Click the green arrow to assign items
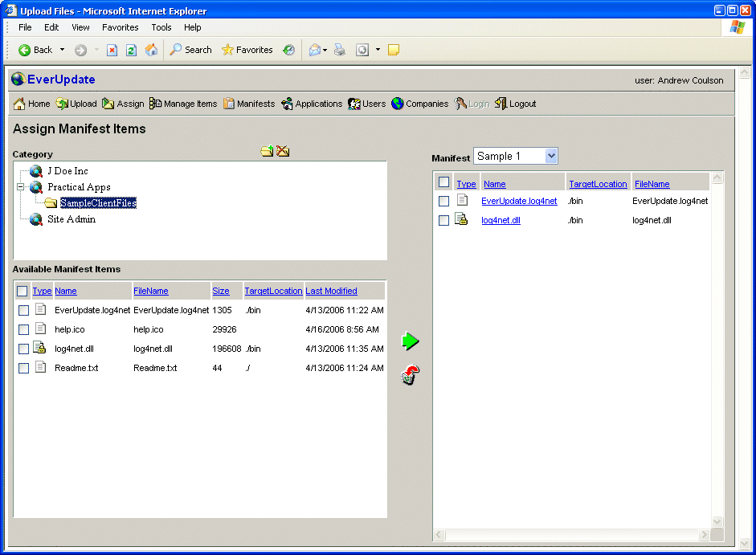Image resolution: width=756 pixels, height=555 pixels. (x=410, y=341)
